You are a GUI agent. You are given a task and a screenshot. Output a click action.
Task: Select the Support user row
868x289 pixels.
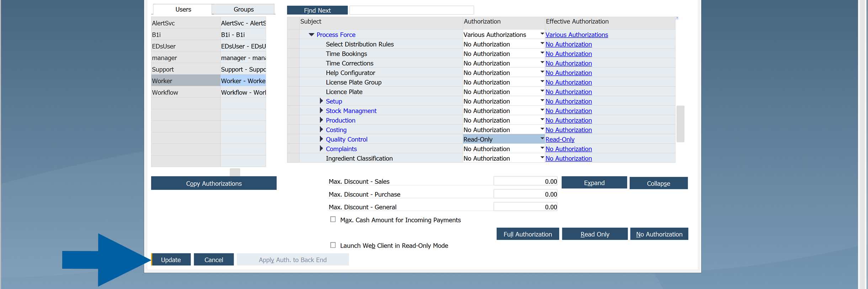click(x=208, y=69)
